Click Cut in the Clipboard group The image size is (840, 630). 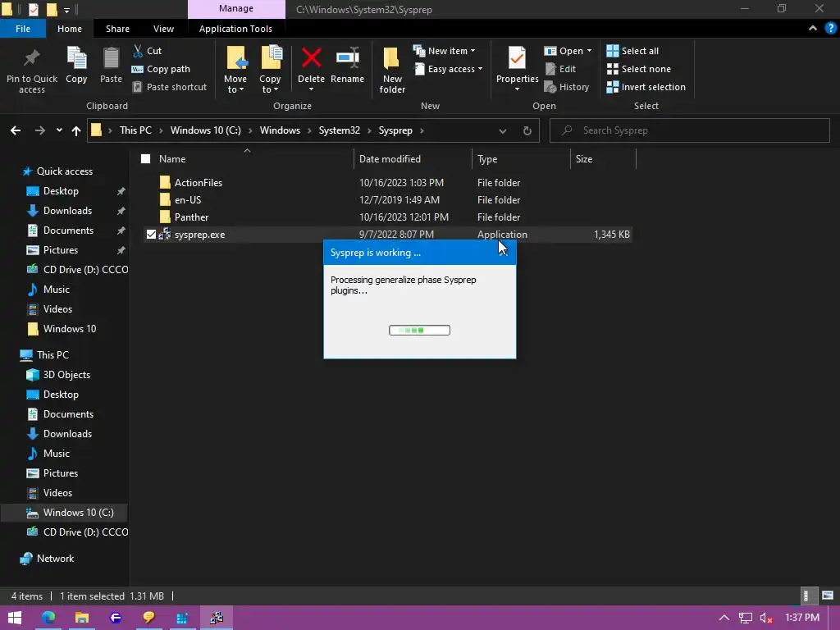(x=148, y=51)
